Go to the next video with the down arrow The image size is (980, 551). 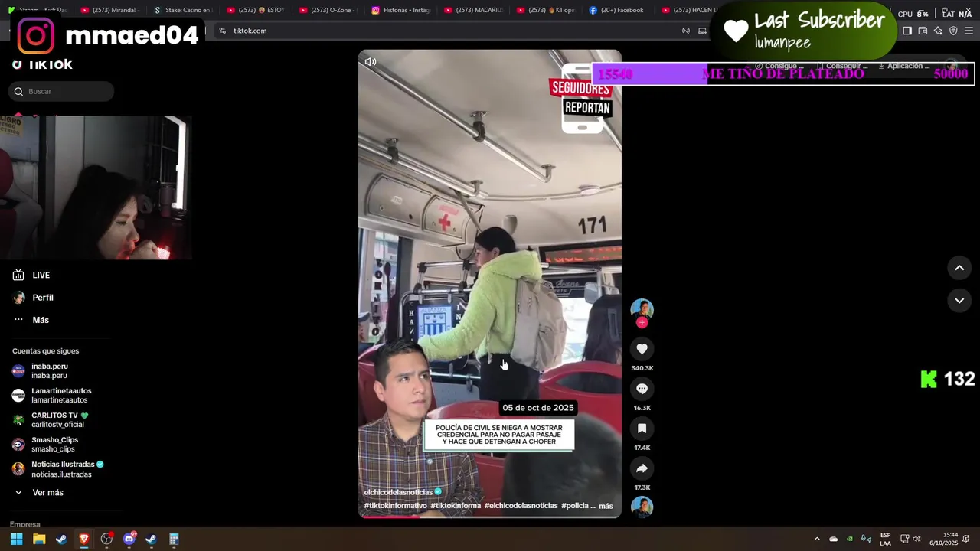(959, 301)
